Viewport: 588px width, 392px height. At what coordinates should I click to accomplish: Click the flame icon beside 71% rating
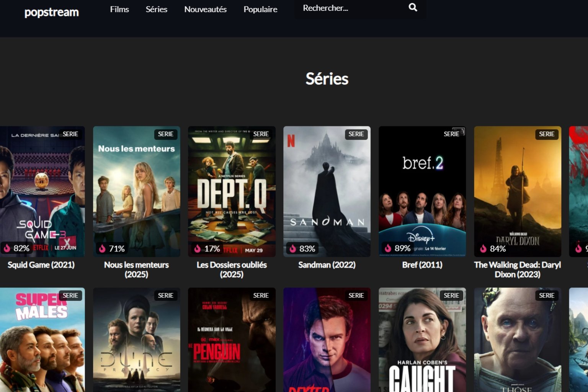point(102,249)
